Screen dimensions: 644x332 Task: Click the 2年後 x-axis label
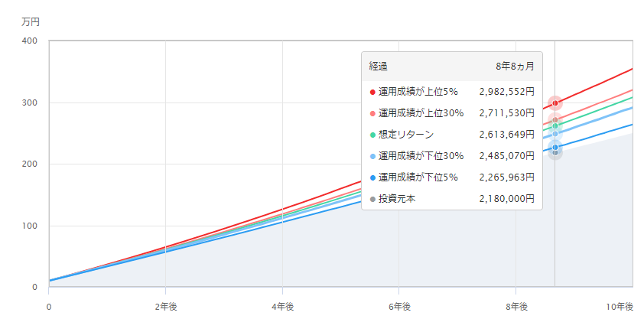(165, 306)
